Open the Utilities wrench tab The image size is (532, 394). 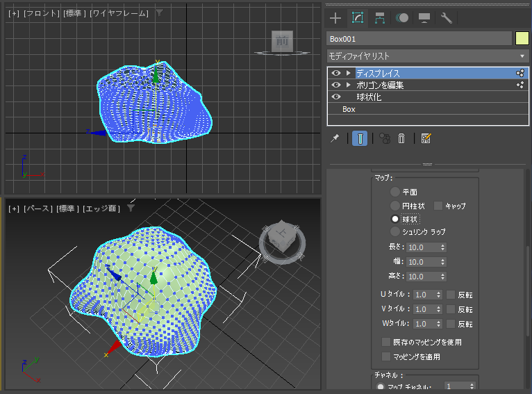(x=446, y=18)
